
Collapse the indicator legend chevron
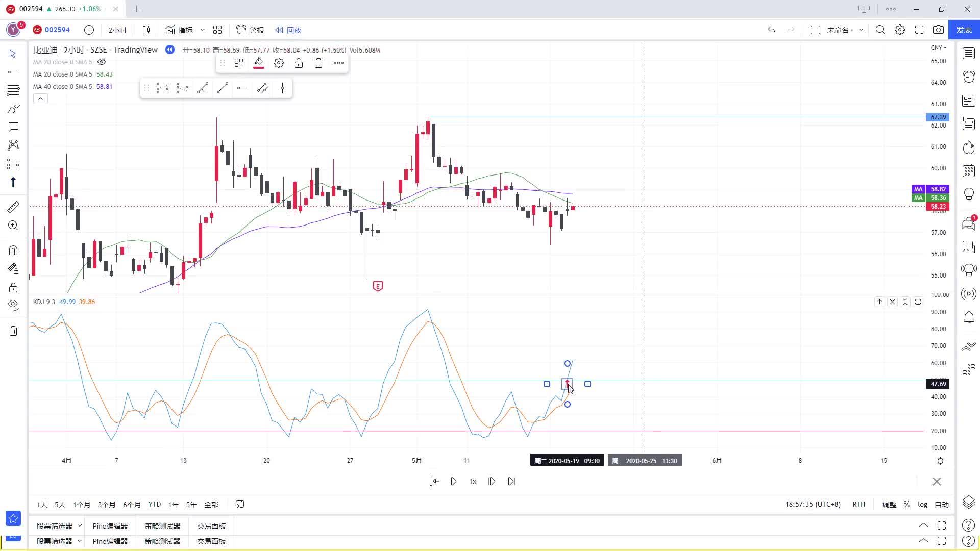pos(40,99)
